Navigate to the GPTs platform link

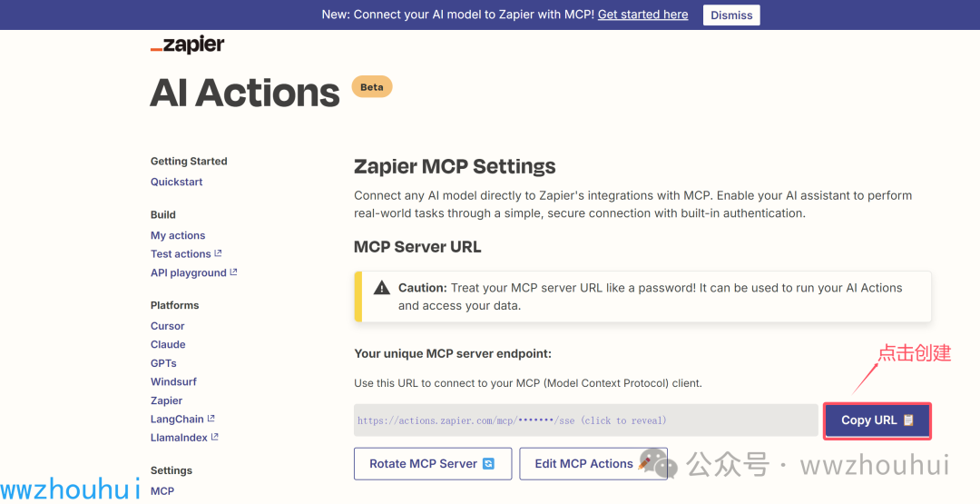point(163,363)
